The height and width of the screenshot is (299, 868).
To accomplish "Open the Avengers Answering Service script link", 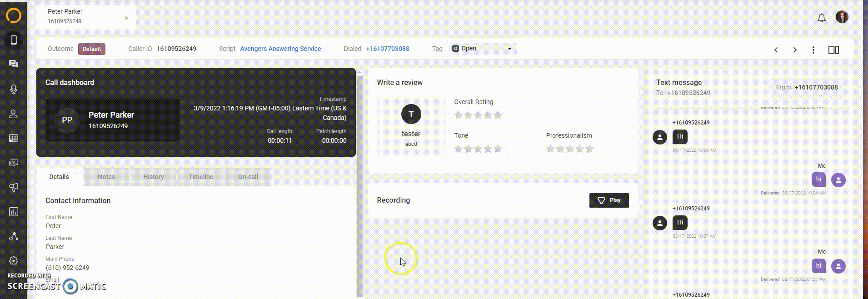I will tap(280, 49).
